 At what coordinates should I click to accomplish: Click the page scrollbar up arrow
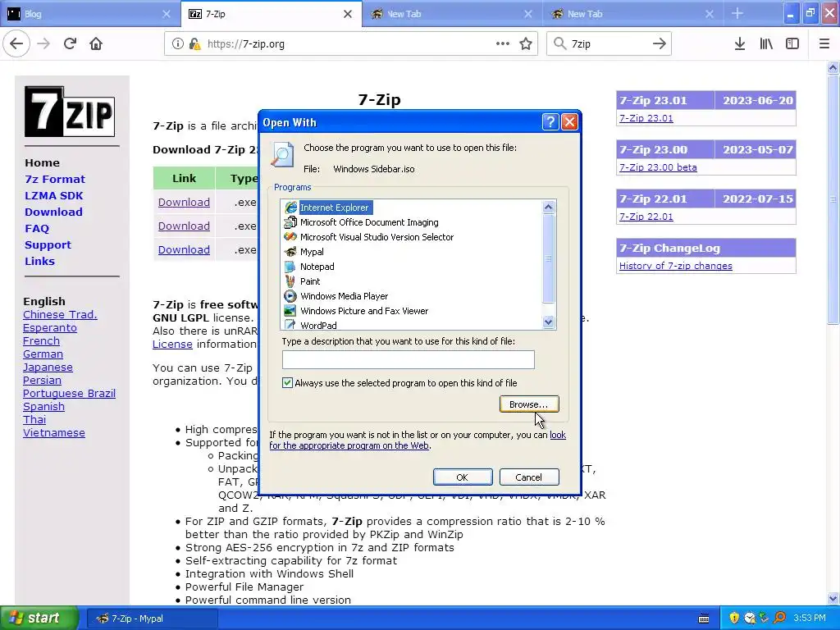(833, 67)
